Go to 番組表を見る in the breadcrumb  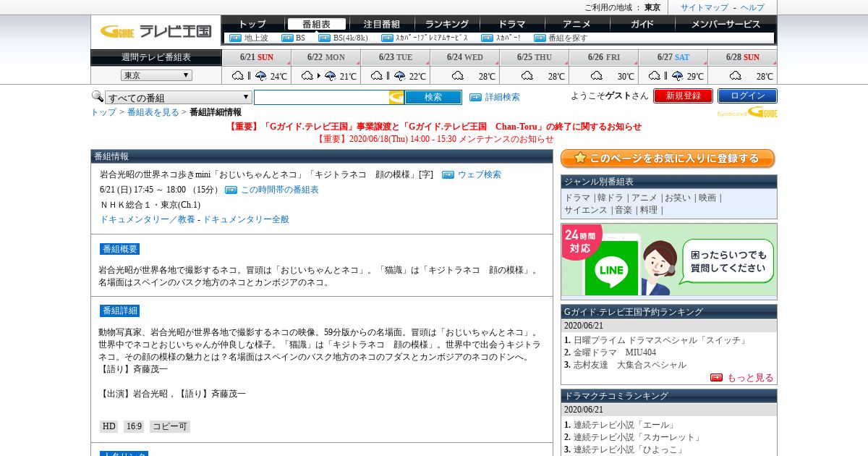click(x=153, y=112)
